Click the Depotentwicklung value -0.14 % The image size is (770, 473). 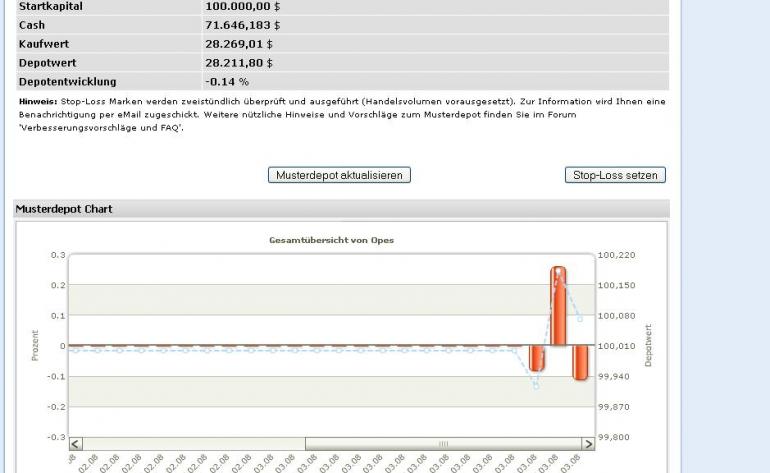227,82
